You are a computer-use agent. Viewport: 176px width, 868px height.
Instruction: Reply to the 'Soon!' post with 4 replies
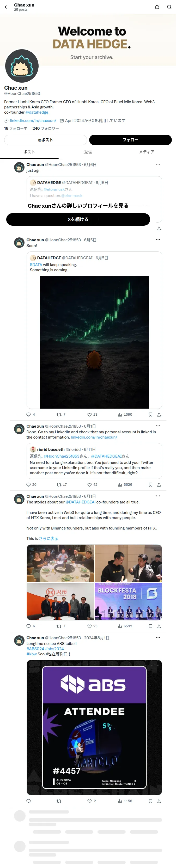[x=31, y=415]
